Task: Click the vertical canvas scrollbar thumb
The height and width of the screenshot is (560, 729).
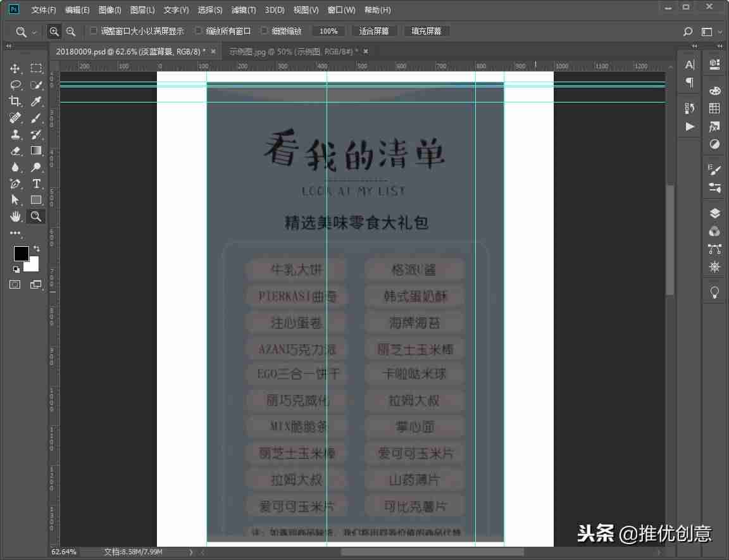Action: 670,240
